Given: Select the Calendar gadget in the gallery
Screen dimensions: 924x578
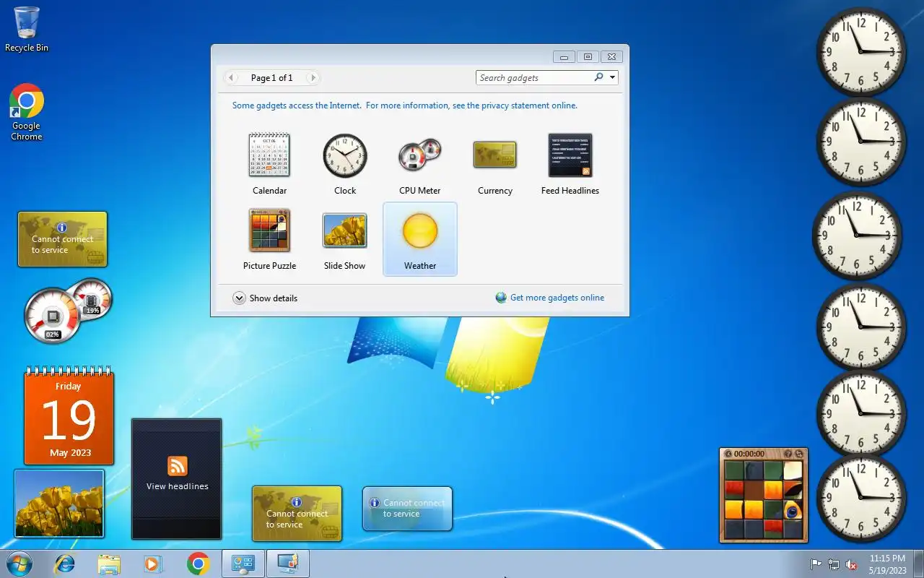Looking at the screenshot, I should (x=269, y=164).
